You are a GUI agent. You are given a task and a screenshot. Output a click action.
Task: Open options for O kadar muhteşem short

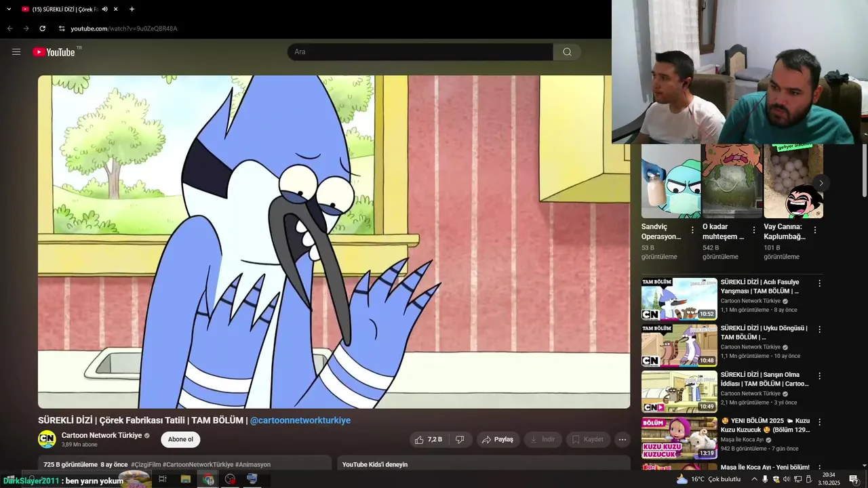coord(753,230)
